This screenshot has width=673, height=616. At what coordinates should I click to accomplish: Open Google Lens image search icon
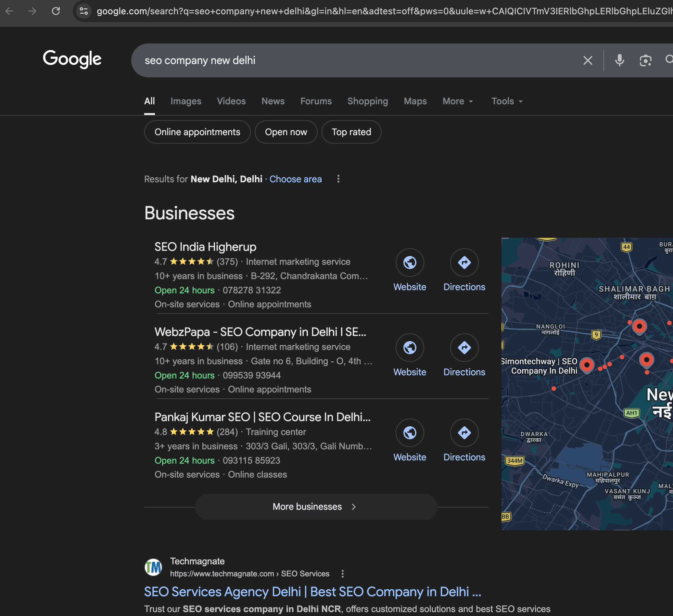pyautogui.click(x=645, y=60)
